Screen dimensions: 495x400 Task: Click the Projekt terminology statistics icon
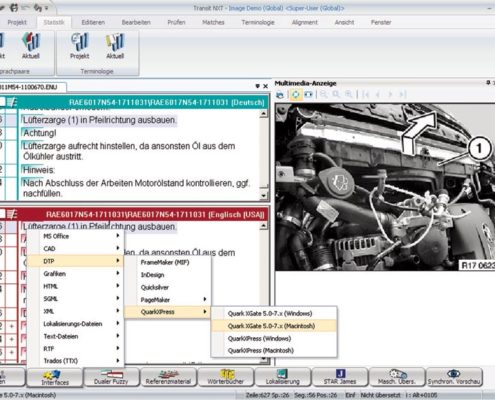(x=80, y=45)
